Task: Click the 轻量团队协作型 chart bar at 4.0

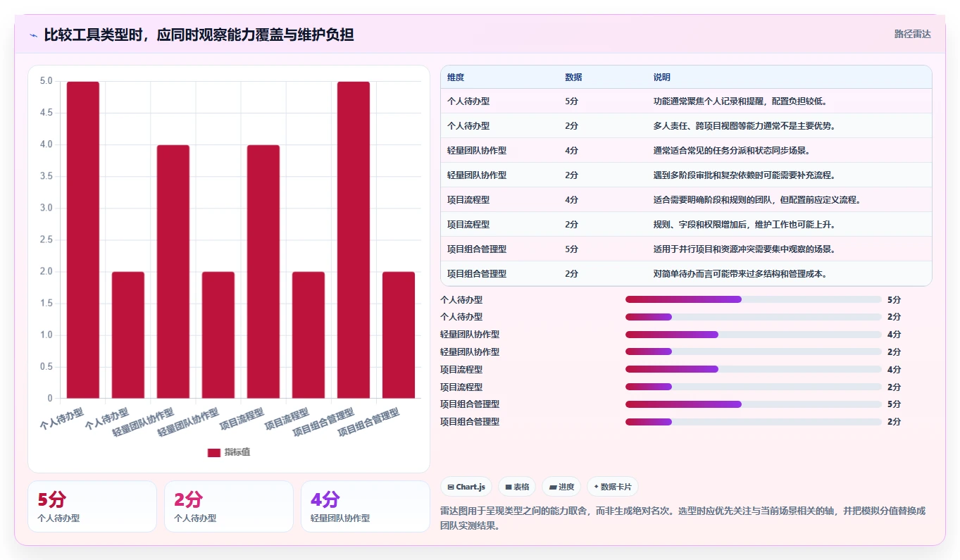Action: (173, 272)
